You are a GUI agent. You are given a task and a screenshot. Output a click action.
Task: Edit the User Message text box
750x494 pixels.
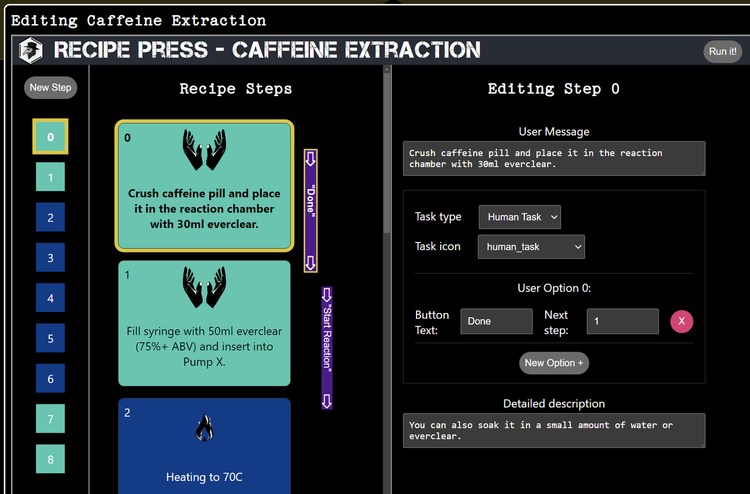pos(554,158)
